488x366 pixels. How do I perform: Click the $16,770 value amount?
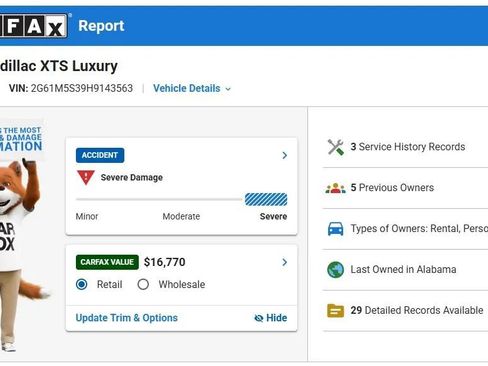click(165, 262)
